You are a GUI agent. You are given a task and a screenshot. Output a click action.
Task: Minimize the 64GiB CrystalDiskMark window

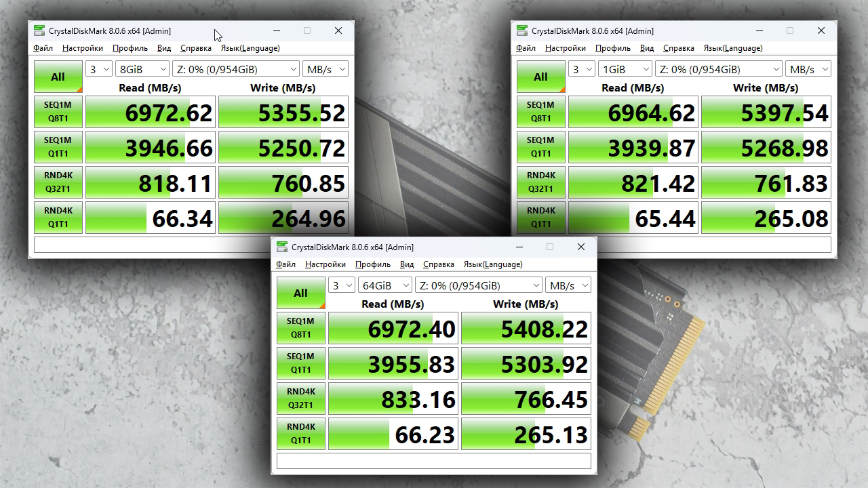point(519,247)
